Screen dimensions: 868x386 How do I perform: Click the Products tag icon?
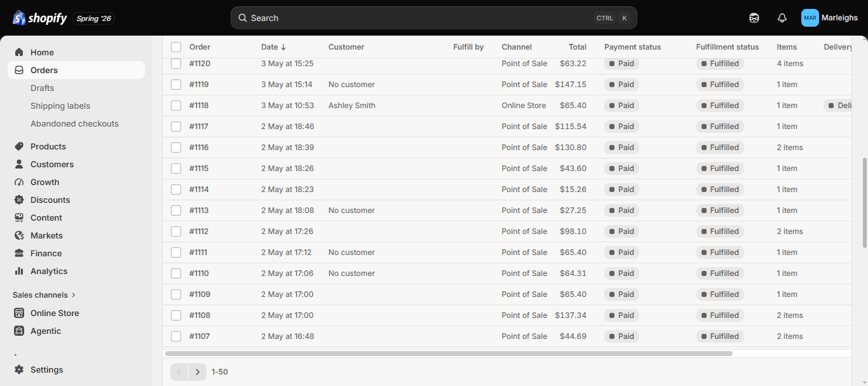pyautogui.click(x=19, y=146)
